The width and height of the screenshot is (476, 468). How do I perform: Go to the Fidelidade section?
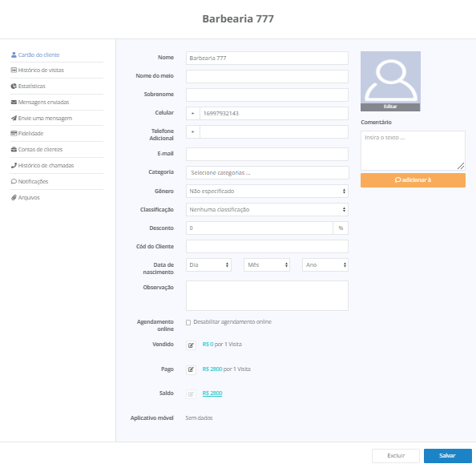click(30, 133)
